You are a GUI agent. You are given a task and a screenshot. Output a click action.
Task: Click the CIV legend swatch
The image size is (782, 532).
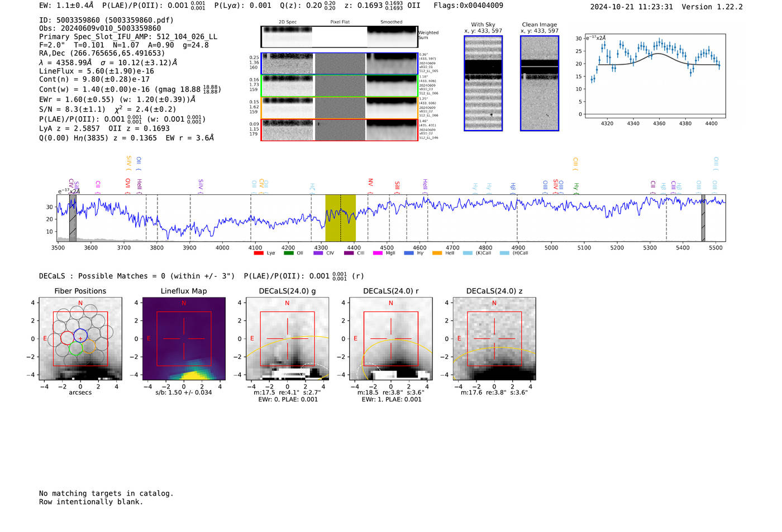(318, 253)
